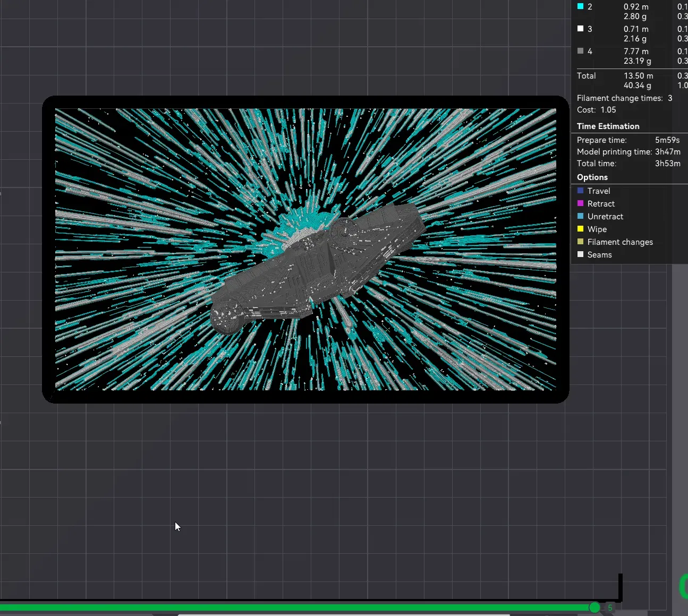Image resolution: width=688 pixels, height=616 pixels.
Task: Click the Model printing time value 3h47m
Action: (x=667, y=152)
